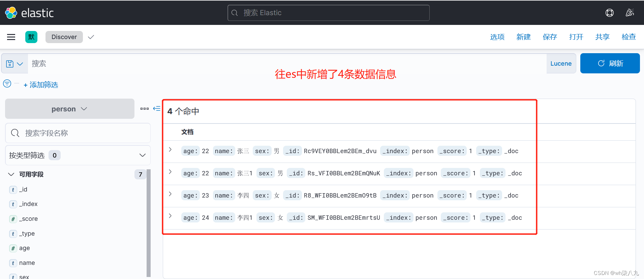Select the _index field in list

(x=28, y=204)
